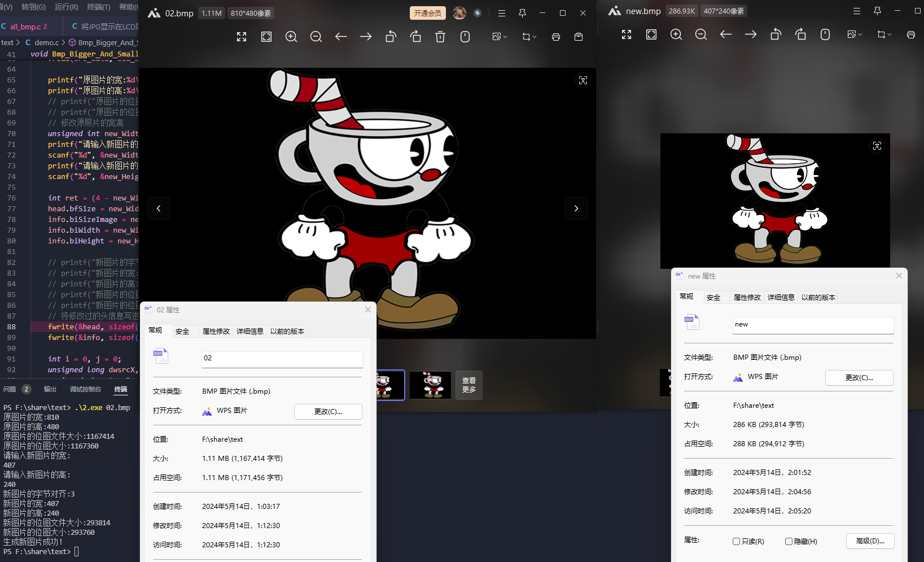Click the 高级(D)... advanced button
Viewport: 924px width, 562px height.
click(870, 541)
